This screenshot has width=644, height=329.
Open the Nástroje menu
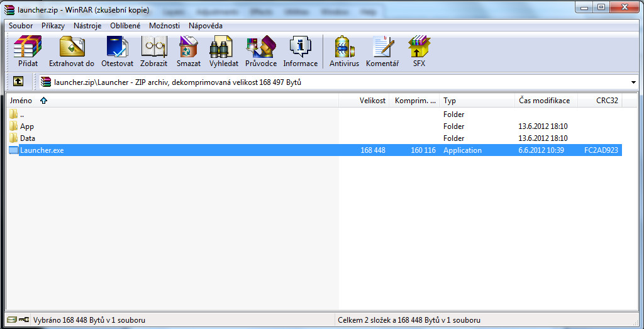click(x=87, y=25)
